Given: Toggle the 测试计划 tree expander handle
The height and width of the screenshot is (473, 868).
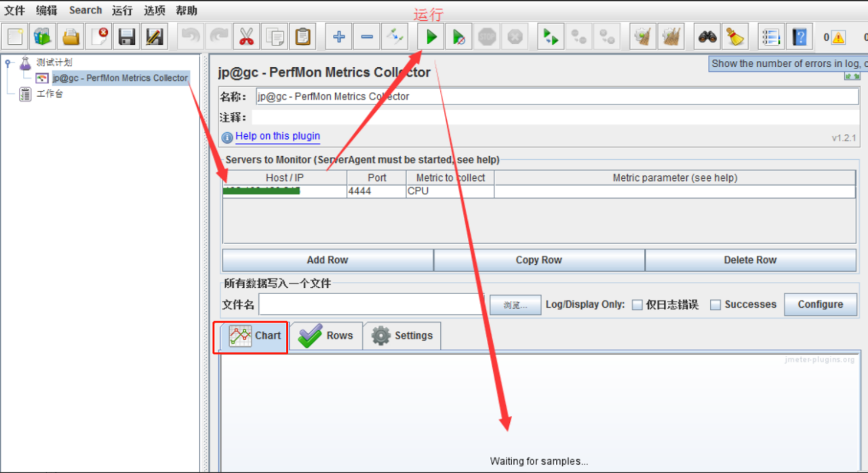Looking at the screenshot, I should [8, 63].
